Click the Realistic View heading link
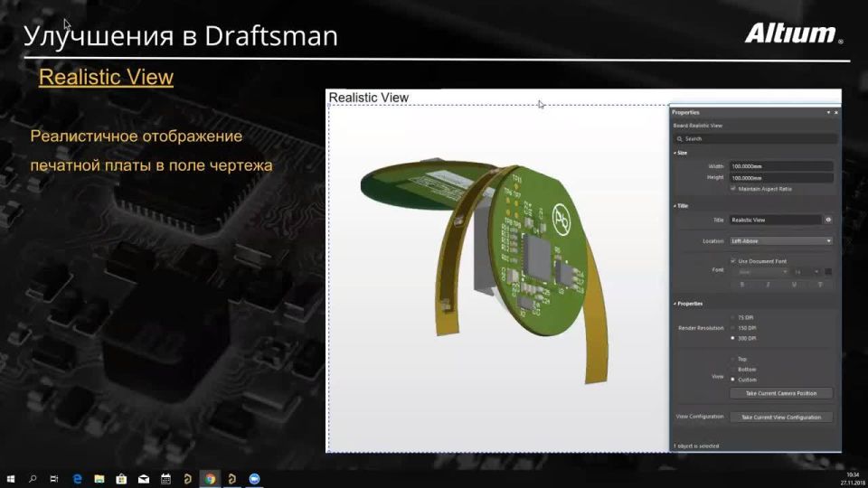This screenshot has width=868, height=488. click(106, 77)
